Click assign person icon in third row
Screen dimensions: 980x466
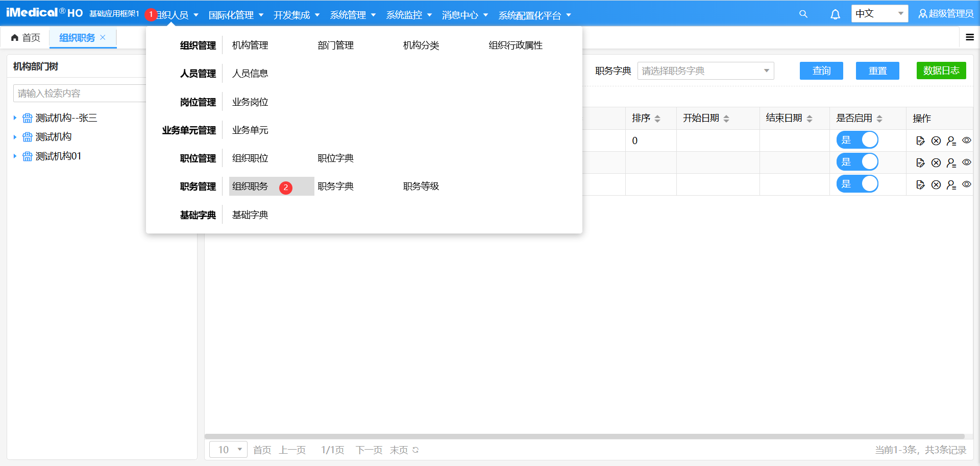click(x=951, y=185)
